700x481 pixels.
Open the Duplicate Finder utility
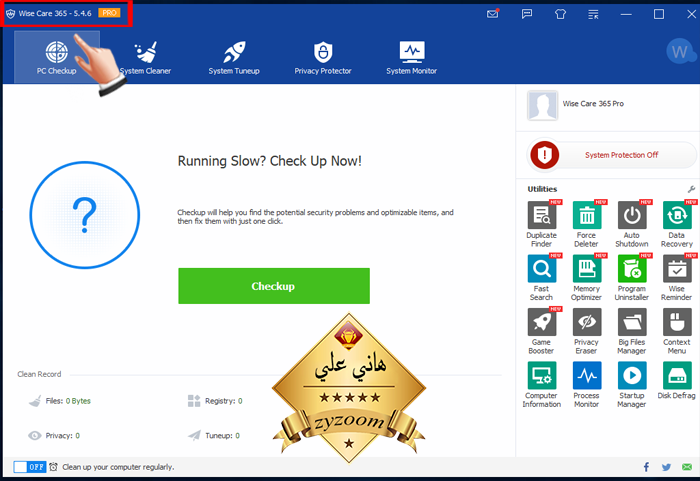coord(542,215)
